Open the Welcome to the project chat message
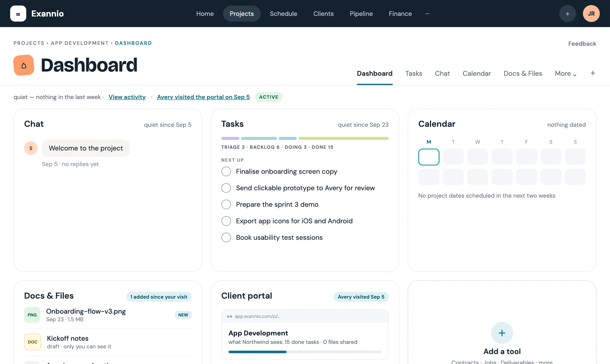This screenshot has width=610, height=364. click(86, 148)
